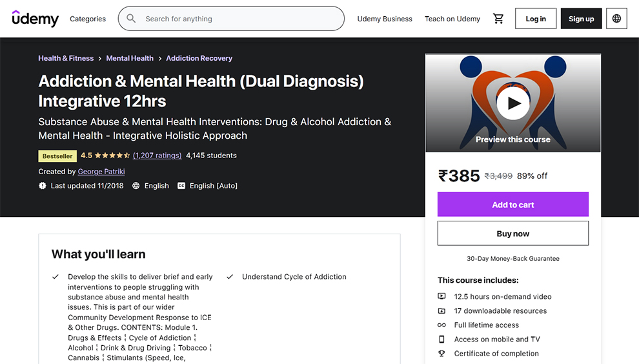Viewport: 639px width, 364px height.
Task: Click the star rating icons
Action: point(113,156)
